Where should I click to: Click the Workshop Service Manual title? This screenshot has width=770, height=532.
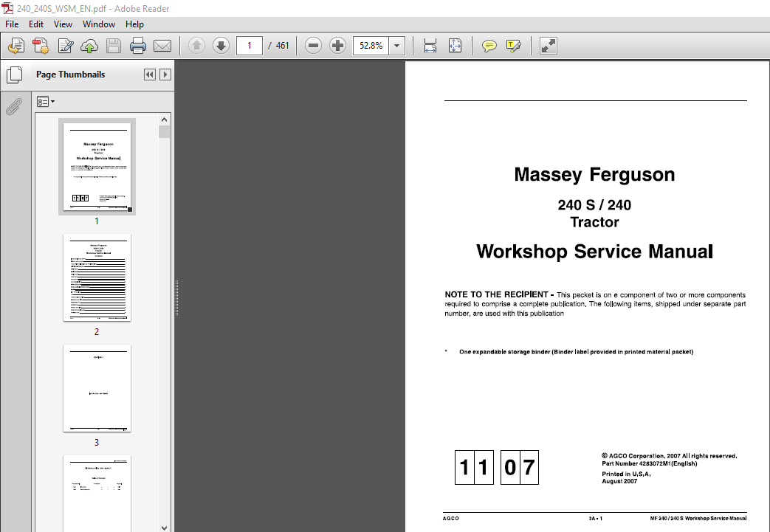pos(594,252)
